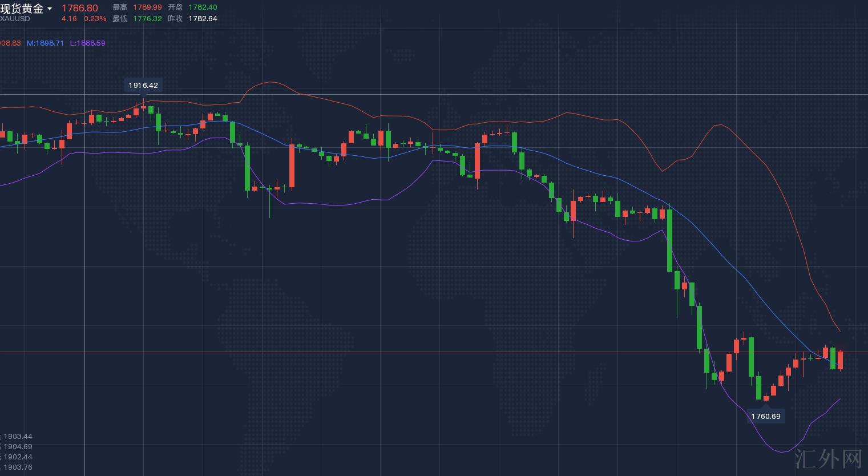
Task: Click the 1902.44 value in bottom-left data
Action: pyautogui.click(x=18, y=457)
